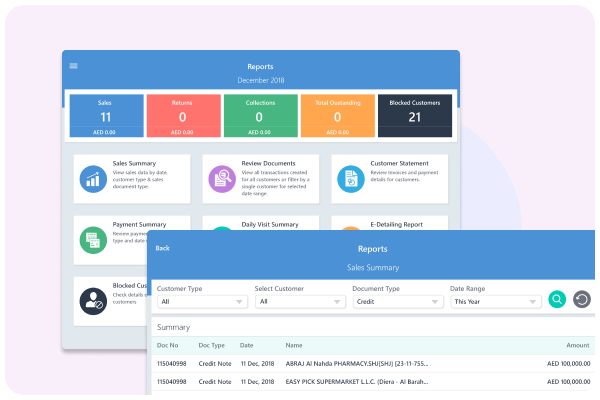This screenshot has width=600, height=400.
Task: Click the Back button
Action: [163, 249]
